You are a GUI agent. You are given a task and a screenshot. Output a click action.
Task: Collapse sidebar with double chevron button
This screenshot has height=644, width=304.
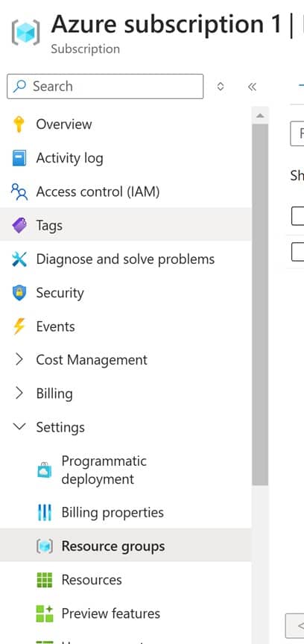[253, 86]
